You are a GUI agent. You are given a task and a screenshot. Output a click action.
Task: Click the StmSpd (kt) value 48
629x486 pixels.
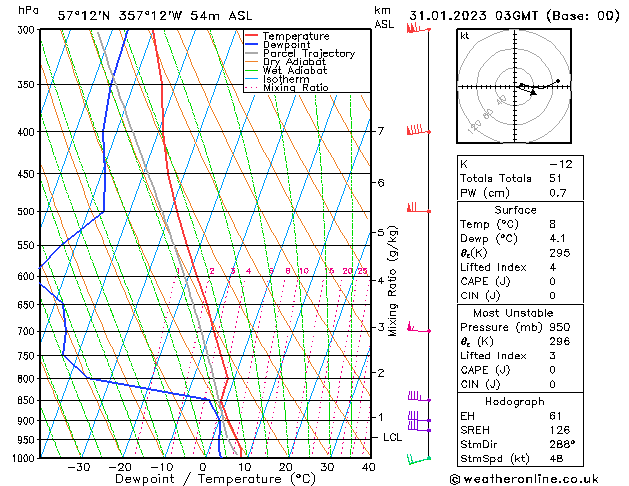(556, 458)
